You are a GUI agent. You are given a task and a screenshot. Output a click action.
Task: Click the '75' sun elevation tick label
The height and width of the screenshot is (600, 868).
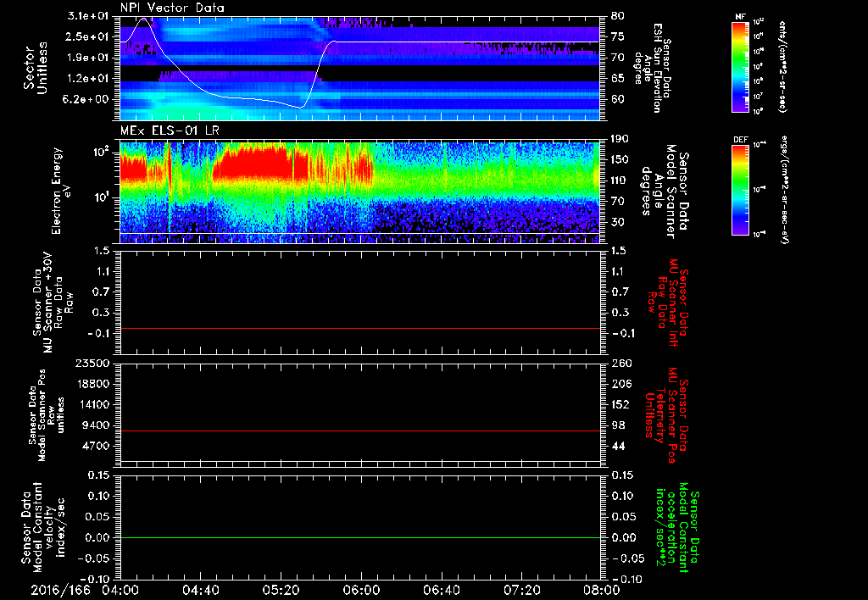(618, 36)
